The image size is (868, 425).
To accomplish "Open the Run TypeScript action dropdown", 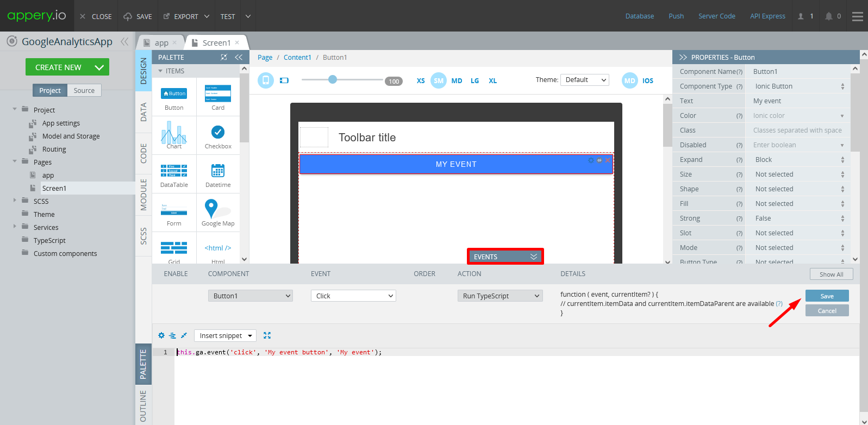I will coord(500,296).
